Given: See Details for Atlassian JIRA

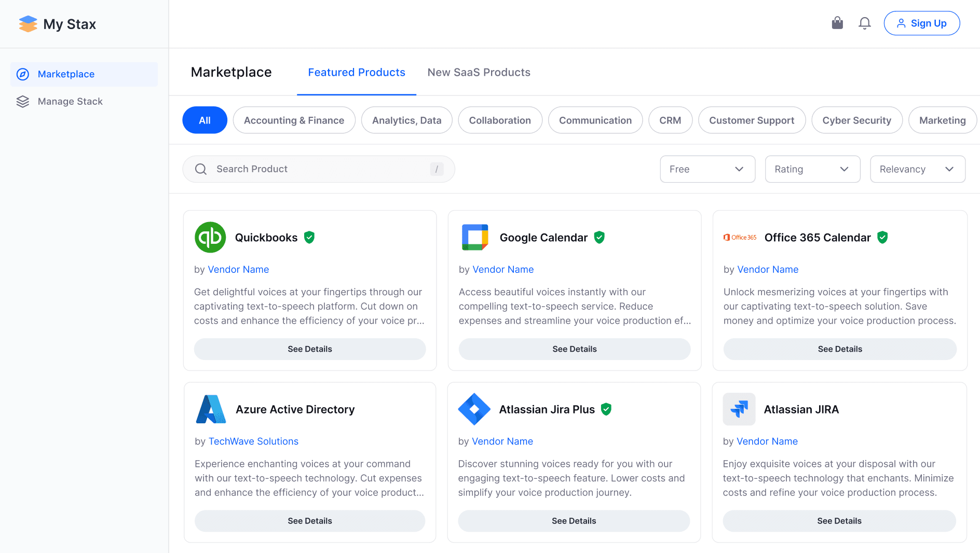Looking at the screenshot, I should (x=839, y=521).
